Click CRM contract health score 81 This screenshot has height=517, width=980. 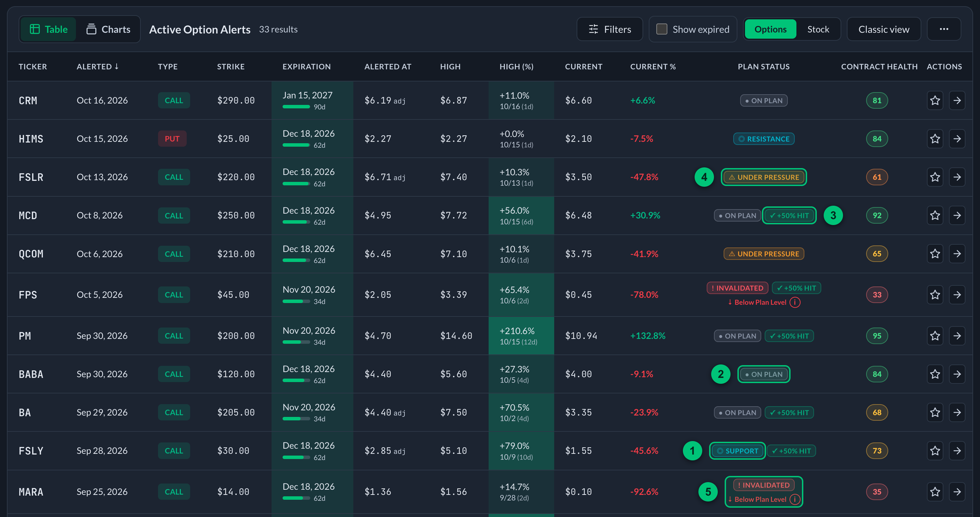coord(877,100)
